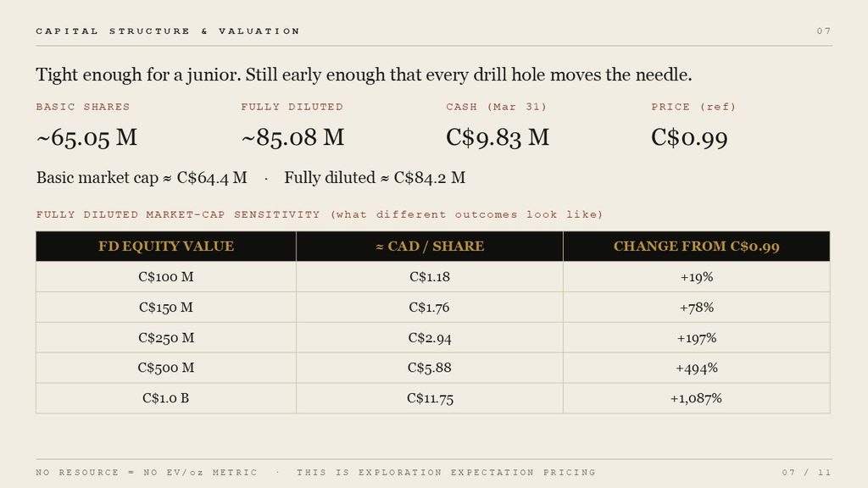Screen dimensions: 868x488
Task: Click the 07 / 11 page indicator
Action: point(807,473)
